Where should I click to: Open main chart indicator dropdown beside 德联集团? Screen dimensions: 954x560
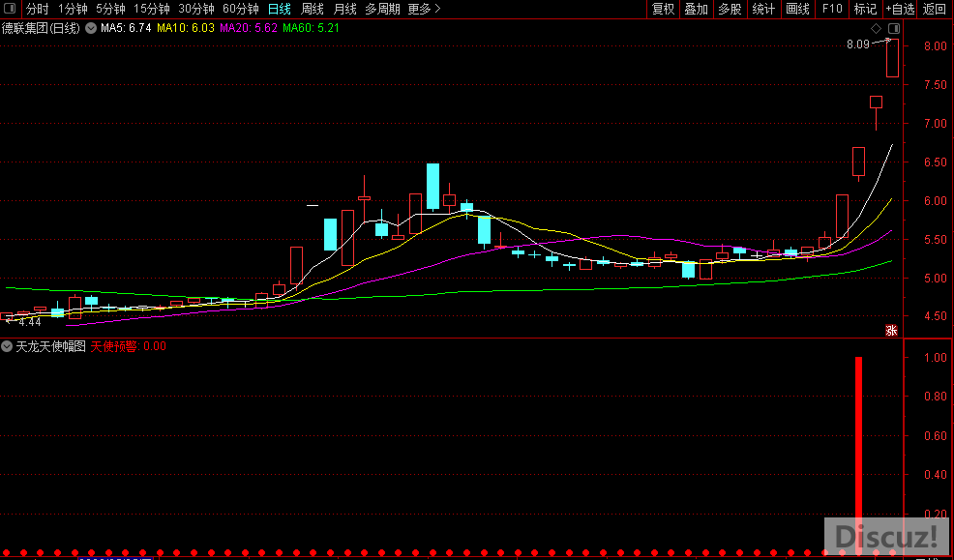91,29
